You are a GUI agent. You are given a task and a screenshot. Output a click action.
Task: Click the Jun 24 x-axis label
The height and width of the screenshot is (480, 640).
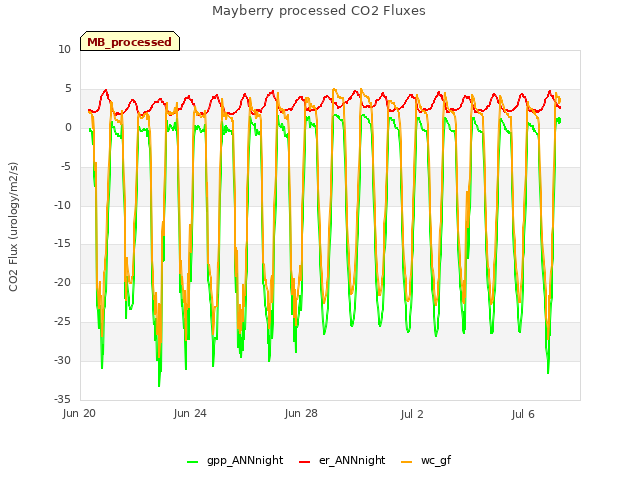pos(190,413)
